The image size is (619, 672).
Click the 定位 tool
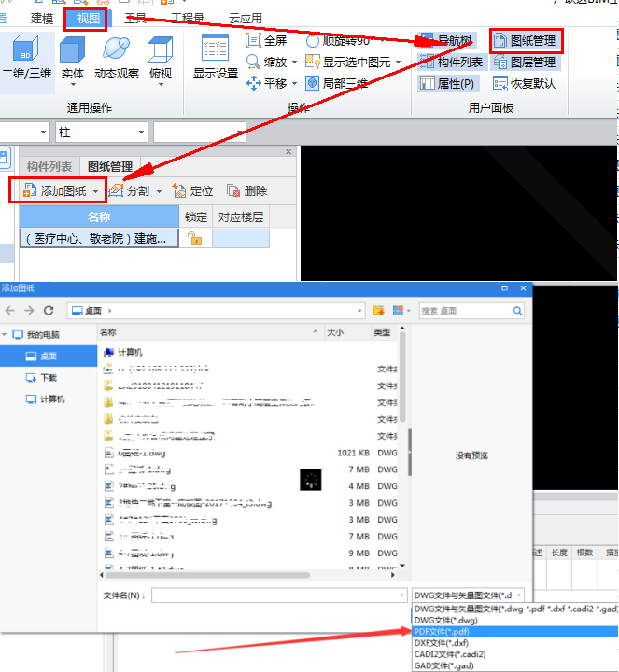click(x=192, y=190)
